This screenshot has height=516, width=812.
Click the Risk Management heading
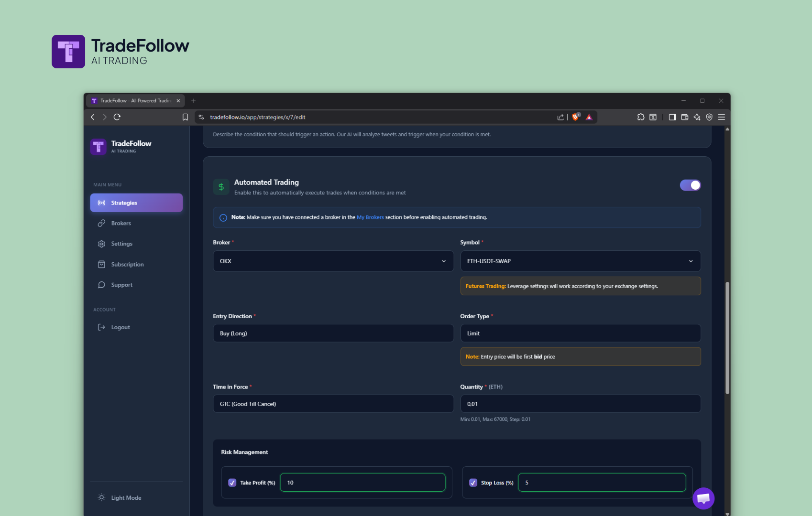pyautogui.click(x=244, y=452)
